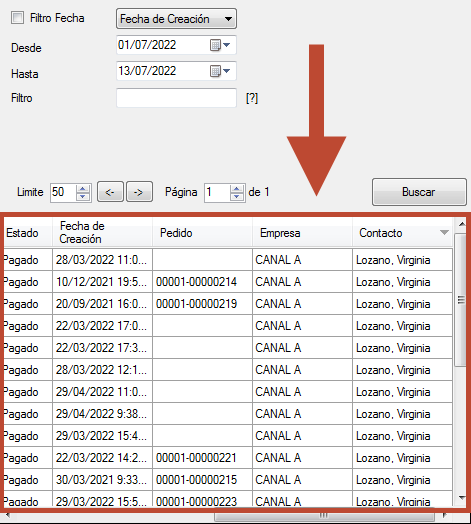Go to next page with -> button

pyautogui.click(x=139, y=192)
